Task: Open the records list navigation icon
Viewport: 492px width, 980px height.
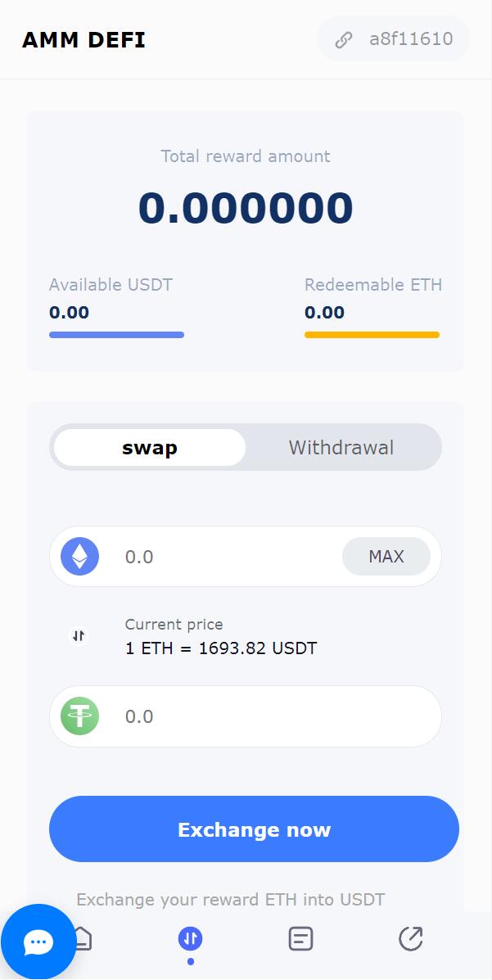Action: coord(300,938)
